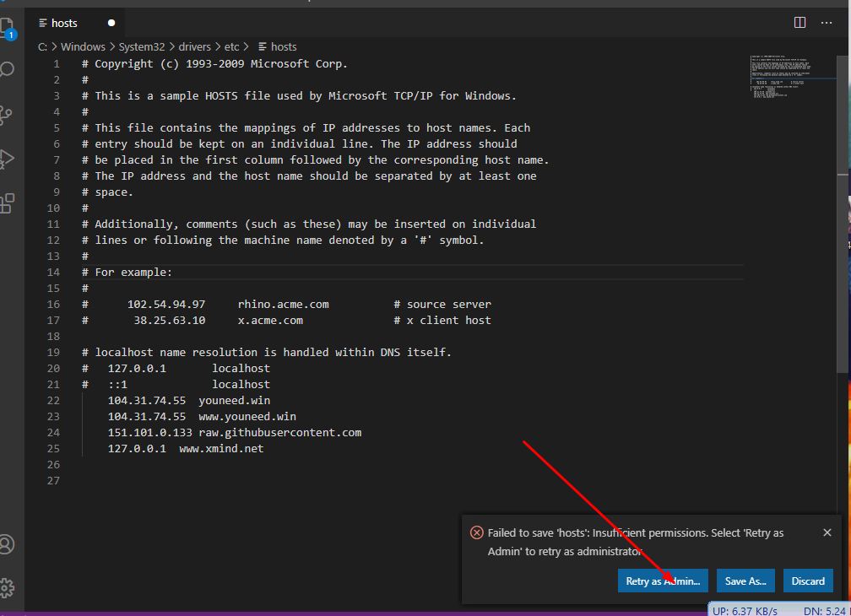The image size is (851, 616).
Task: Click line number 25 in the gutter
Action: pyautogui.click(x=53, y=448)
